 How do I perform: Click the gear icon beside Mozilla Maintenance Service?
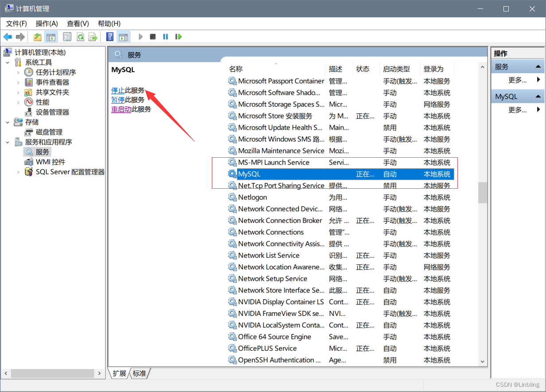coord(232,151)
